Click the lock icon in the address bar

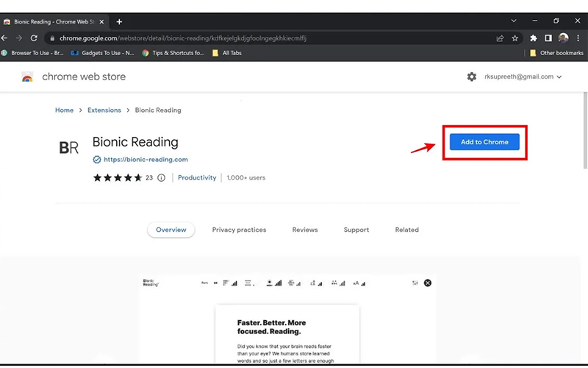point(52,38)
